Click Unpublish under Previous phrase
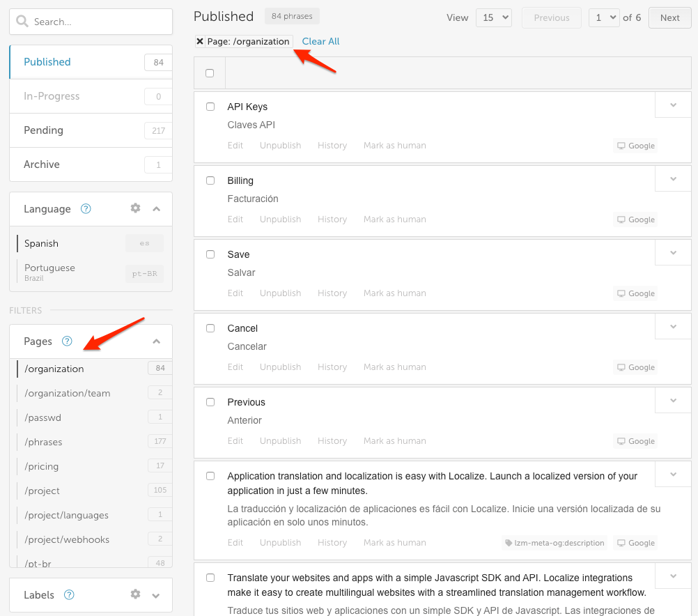This screenshot has width=698, height=616. 281,441
